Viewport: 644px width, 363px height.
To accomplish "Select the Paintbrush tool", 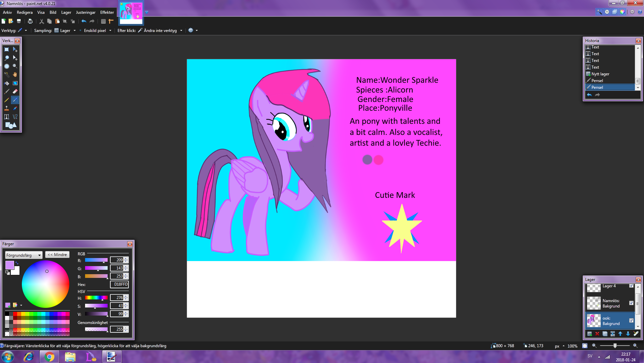I will click(x=7, y=92).
